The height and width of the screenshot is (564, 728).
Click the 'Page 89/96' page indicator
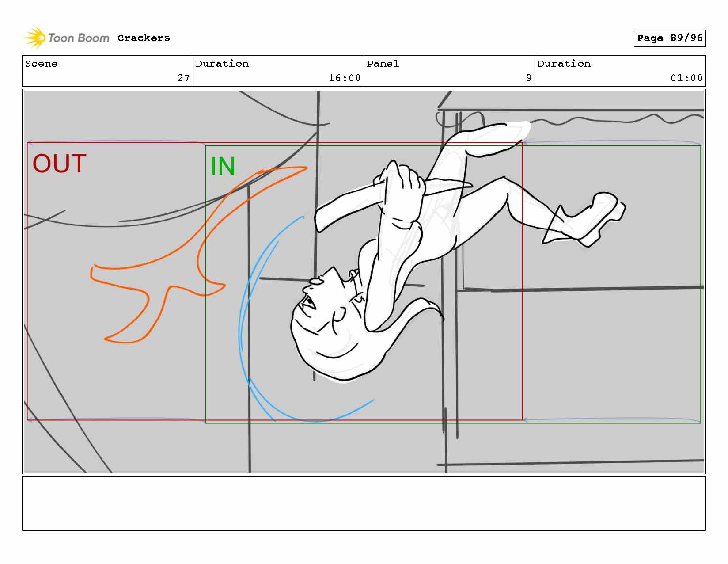coord(670,38)
